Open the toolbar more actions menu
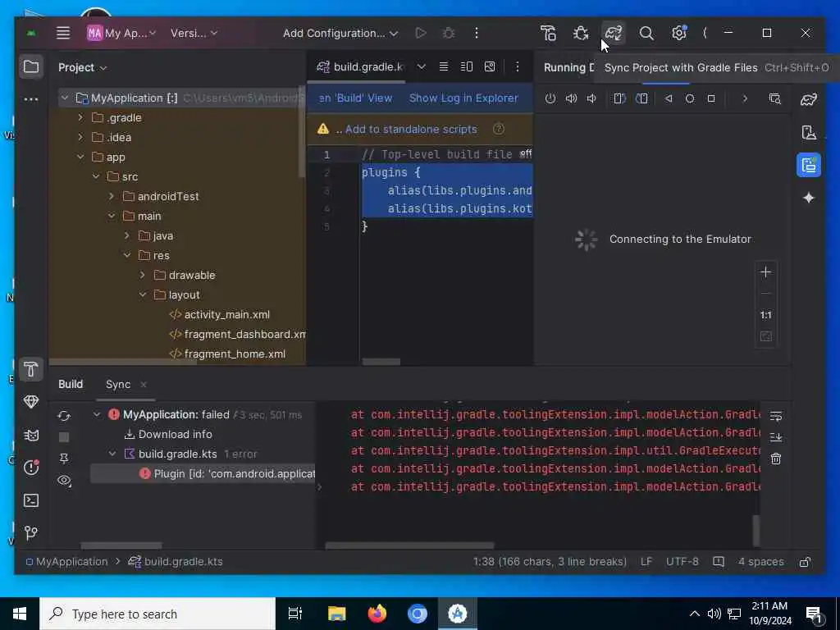840x630 pixels. (x=477, y=33)
